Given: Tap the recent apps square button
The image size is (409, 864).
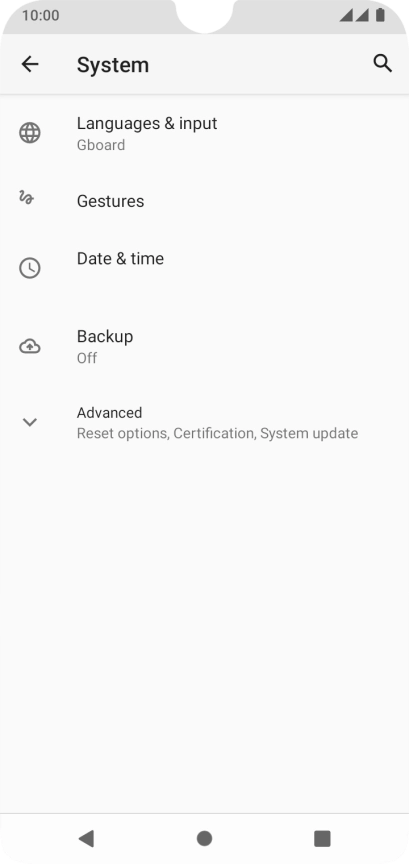Looking at the screenshot, I should [x=322, y=838].
